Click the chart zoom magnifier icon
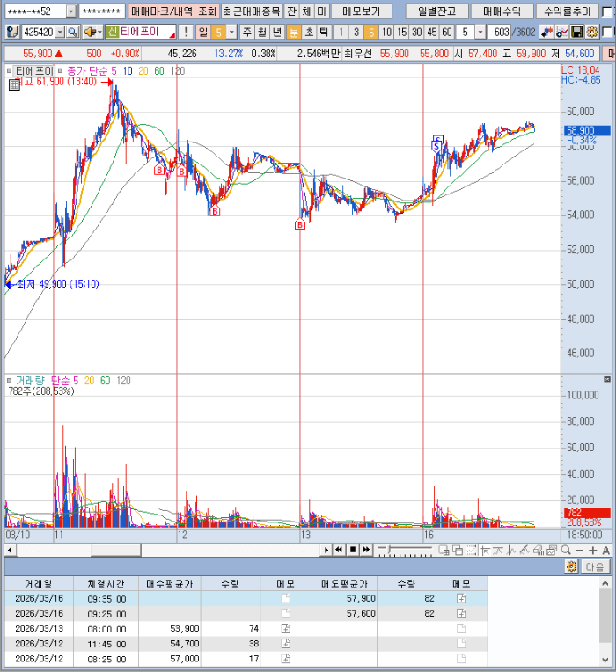The image size is (616, 672). (x=566, y=550)
